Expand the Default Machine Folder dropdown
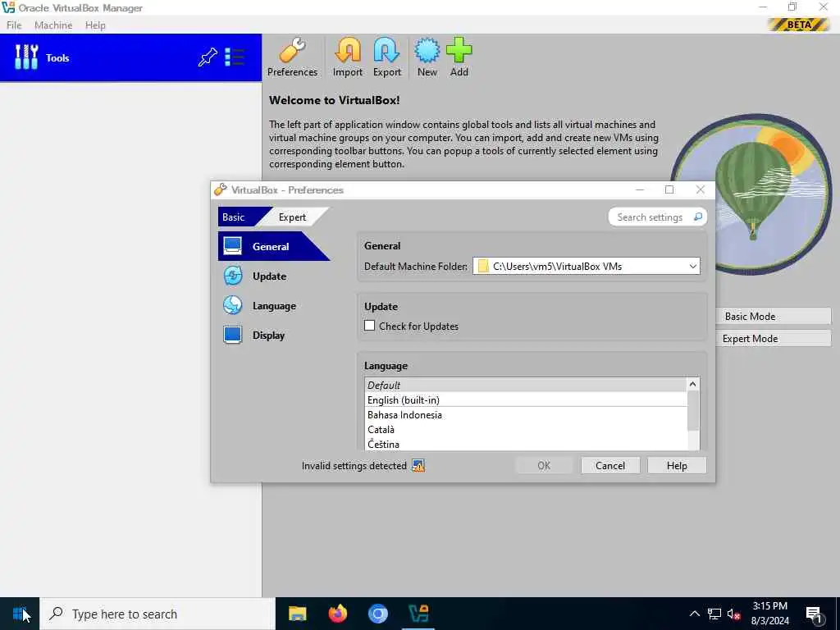This screenshot has height=630, width=840. click(x=692, y=267)
